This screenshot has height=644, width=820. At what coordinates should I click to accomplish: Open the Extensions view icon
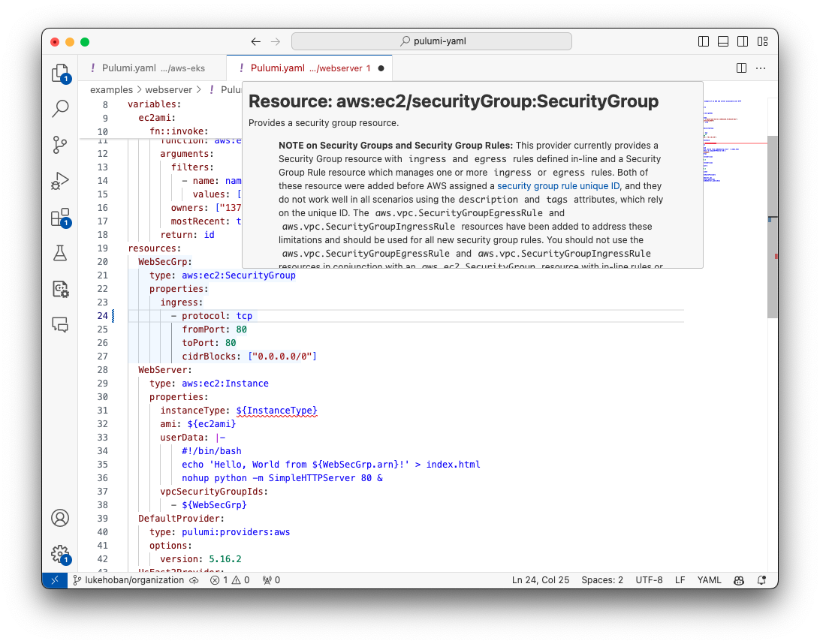60,218
